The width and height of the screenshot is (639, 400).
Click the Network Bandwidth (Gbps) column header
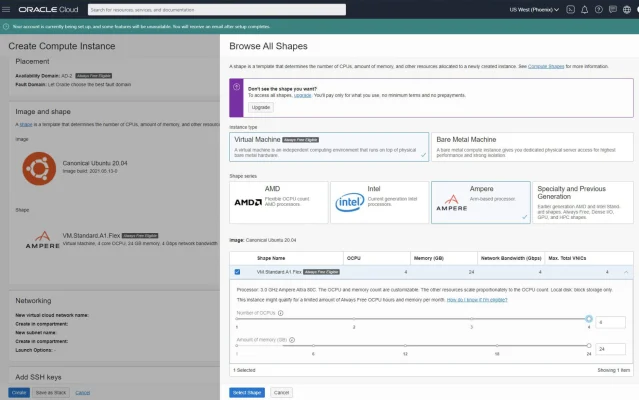pos(511,258)
